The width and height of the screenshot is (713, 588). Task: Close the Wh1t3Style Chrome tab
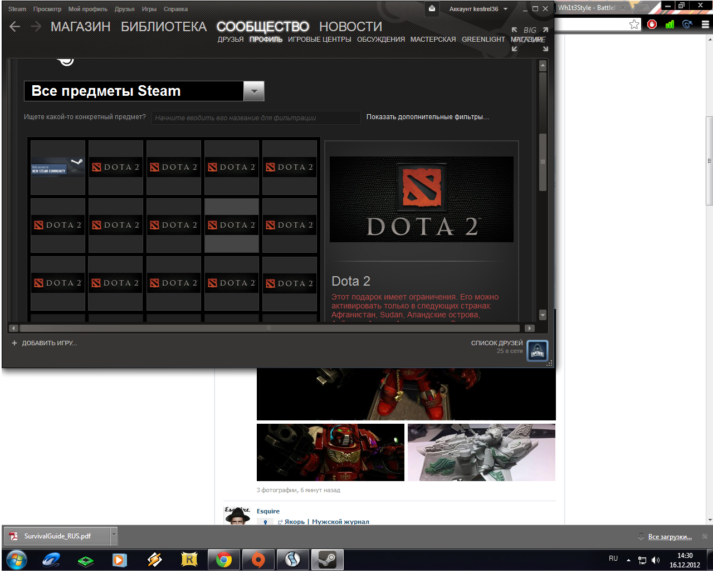pyautogui.click(x=623, y=8)
